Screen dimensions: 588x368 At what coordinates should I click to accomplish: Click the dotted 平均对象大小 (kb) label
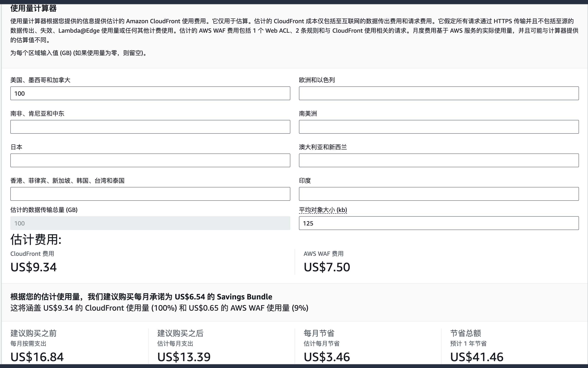pyautogui.click(x=323, y=210)
